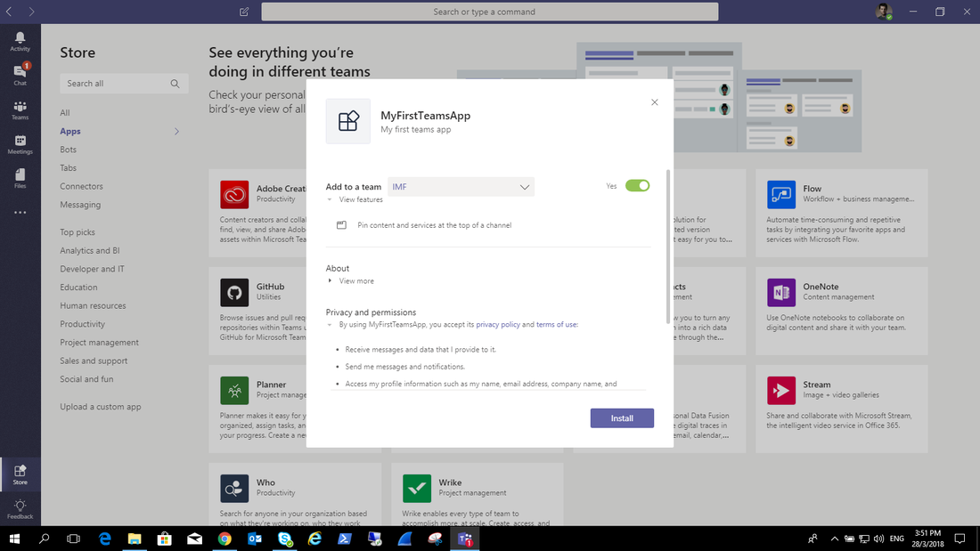Select the Chat icon in sidebar
This screenshot has height=551, width=980.
click(x=20, y=74)
